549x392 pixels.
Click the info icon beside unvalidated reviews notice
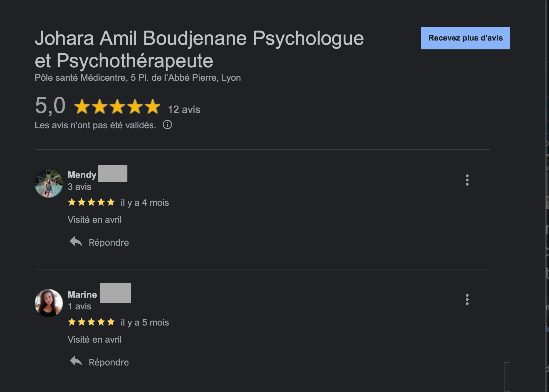pyautogui.click(x=167, y=125)
